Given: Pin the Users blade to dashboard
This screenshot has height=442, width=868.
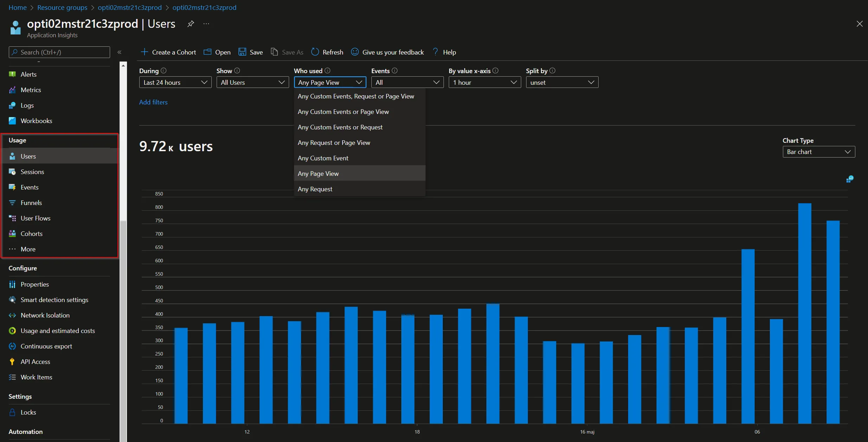Looking at the screenshot, I should pyautogui.click(x=191, y=24).
